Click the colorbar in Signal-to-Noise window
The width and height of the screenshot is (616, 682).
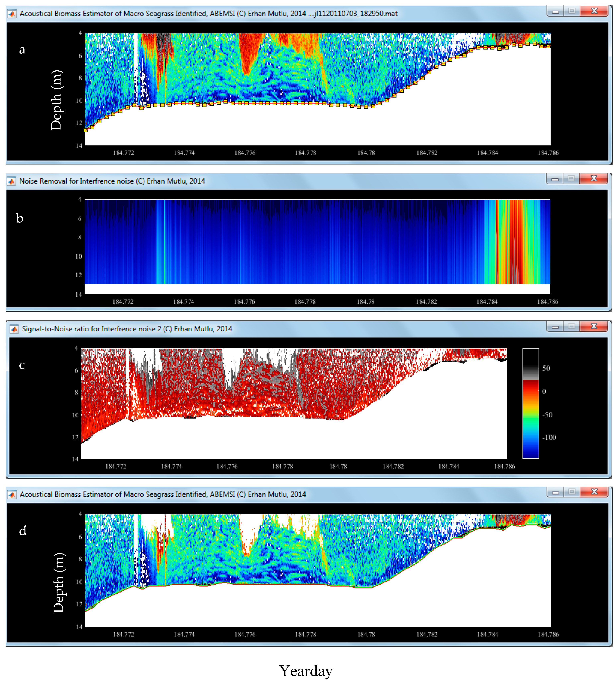click(x=531, y=404)
